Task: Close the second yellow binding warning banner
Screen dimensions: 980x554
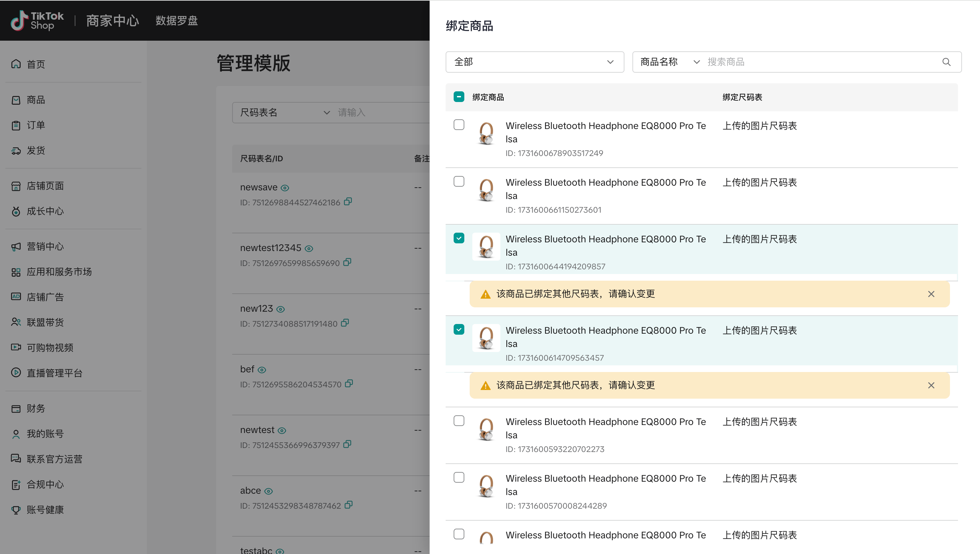Action: click(x=931, y=385)
